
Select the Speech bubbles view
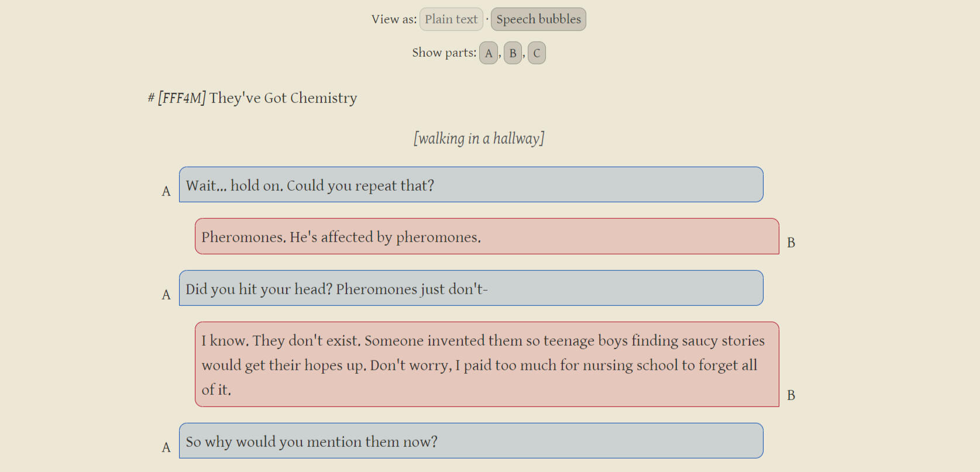538,19
